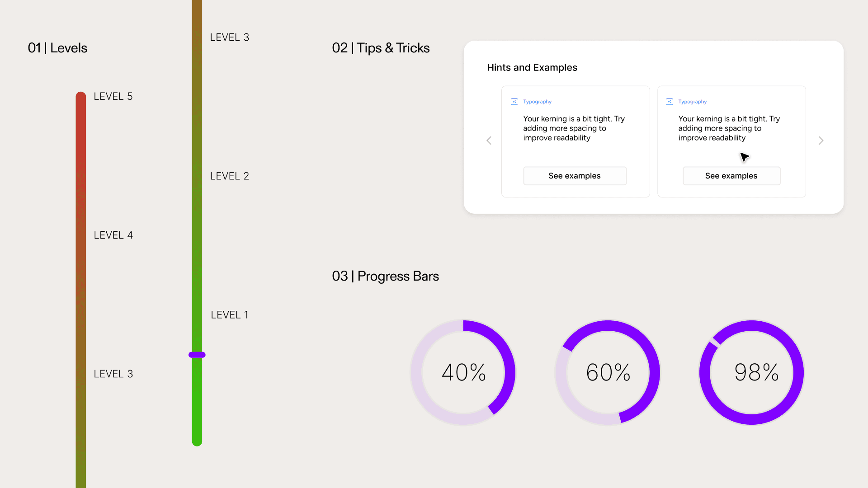Image resolution: width=868 pixels, height=488 pixels.
Task: Click the right card's Typography icon
Action: (669, 101)
